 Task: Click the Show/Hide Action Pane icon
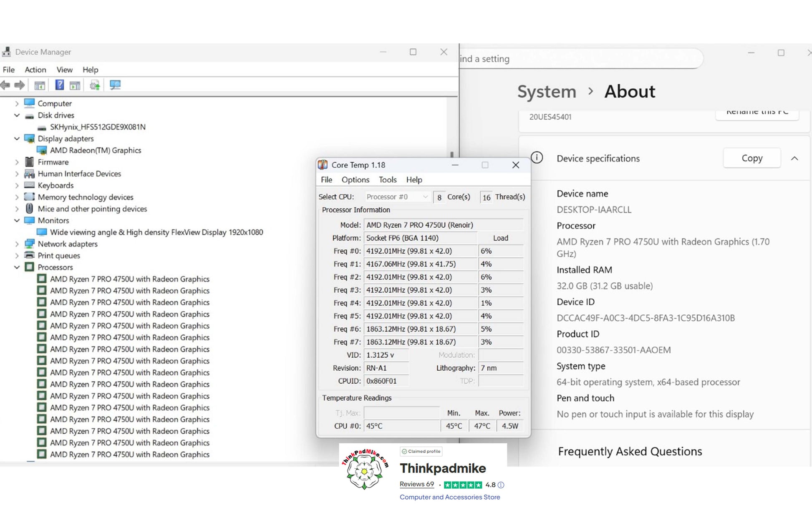click(x=75, y=85)
